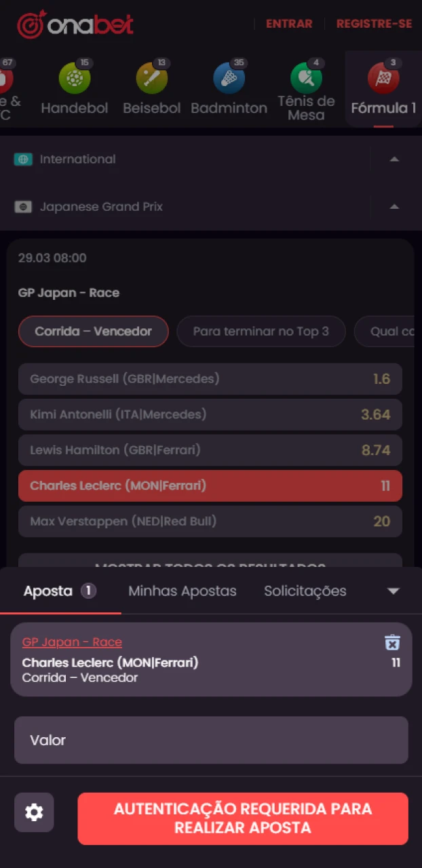Image resolution: width=422 pixels, height=868 pixels.
Task: Collapse the International section
Action: 394,159
